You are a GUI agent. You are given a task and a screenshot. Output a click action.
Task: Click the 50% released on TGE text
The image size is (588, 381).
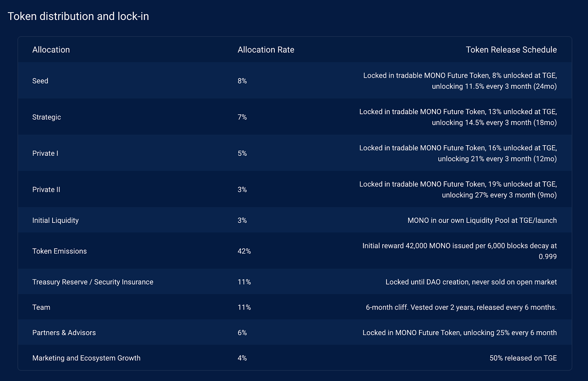tap(523, 358)
